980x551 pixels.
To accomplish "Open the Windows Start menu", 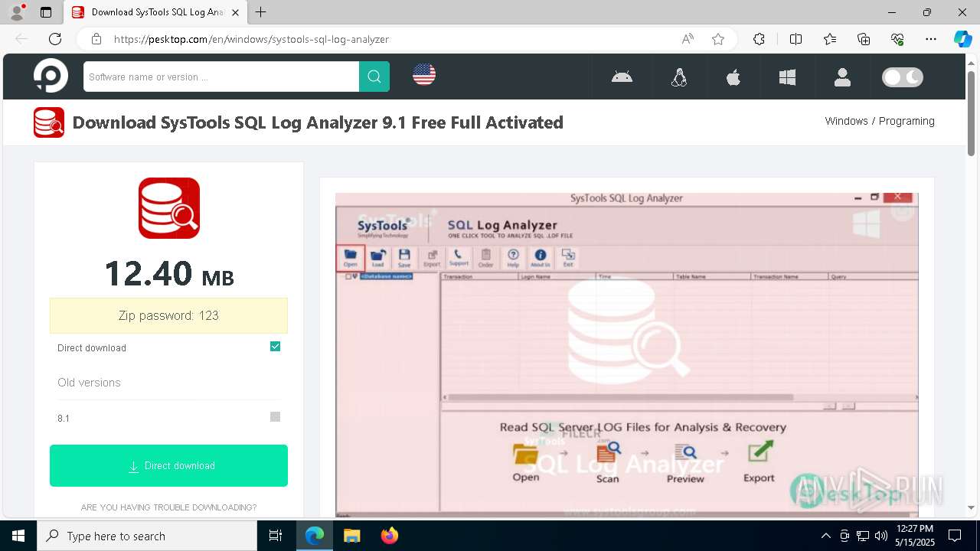I will coord(18,536).
